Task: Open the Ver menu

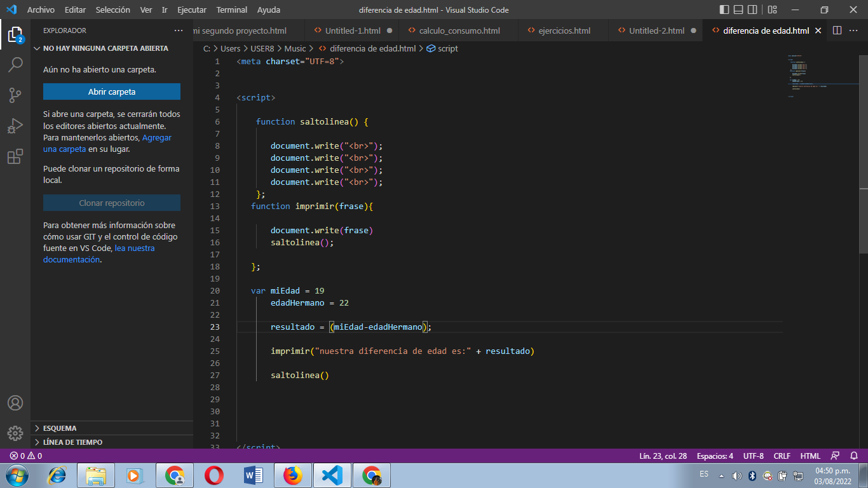Action: (146, 10)
